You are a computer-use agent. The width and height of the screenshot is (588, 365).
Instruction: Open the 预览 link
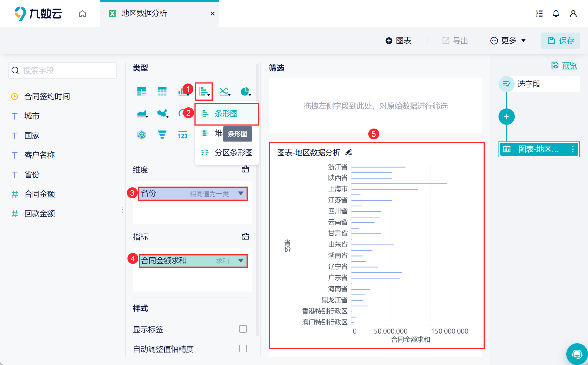point(569,66)
